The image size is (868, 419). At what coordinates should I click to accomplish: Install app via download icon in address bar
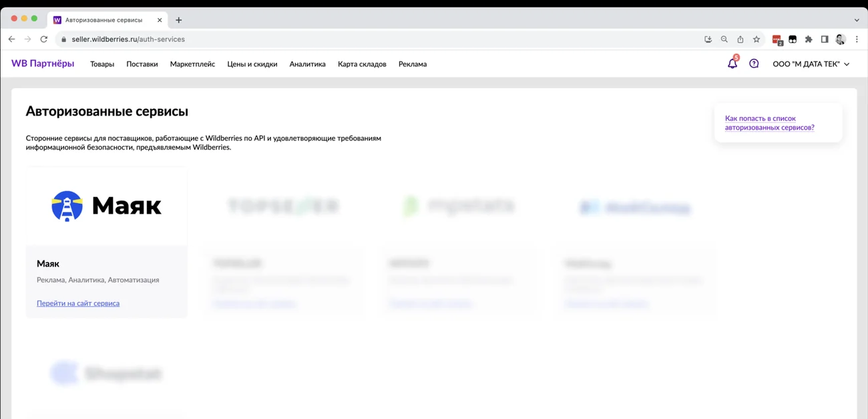[x=708, y=39]
